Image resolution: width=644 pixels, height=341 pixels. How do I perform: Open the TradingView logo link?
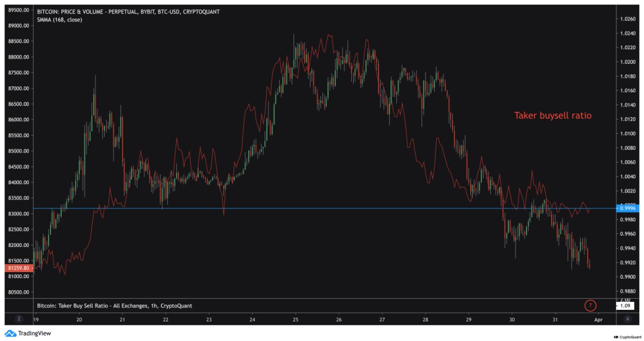point(28,333)
